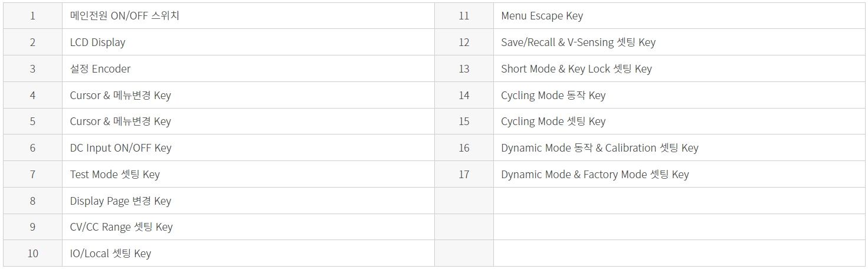Select the 'Menu Escape Key' entry
The width and height of the screenshot is (868, 269).
point(542,16)
